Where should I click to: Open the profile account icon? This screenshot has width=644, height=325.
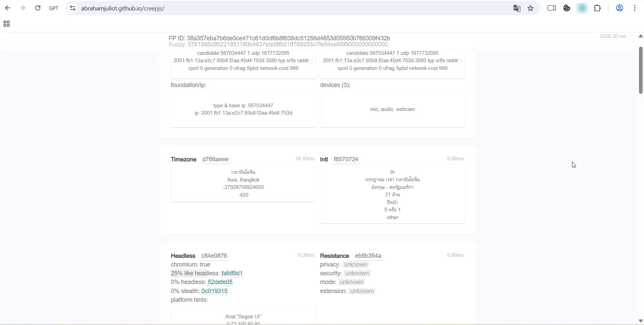coord(619,8)
